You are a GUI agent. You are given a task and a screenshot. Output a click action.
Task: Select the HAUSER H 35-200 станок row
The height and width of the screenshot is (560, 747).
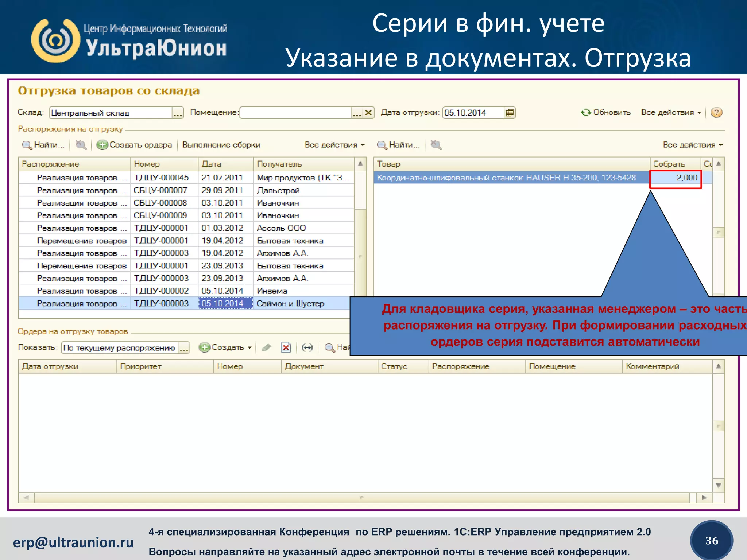click(512, 178)
